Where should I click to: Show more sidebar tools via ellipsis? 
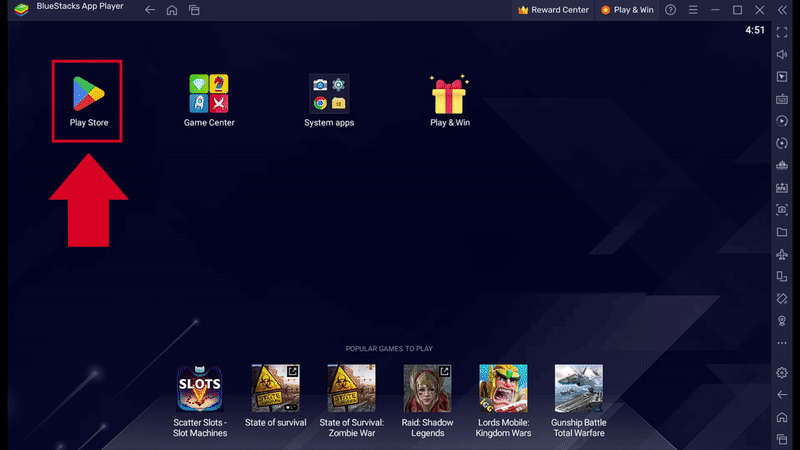point(782,343)
